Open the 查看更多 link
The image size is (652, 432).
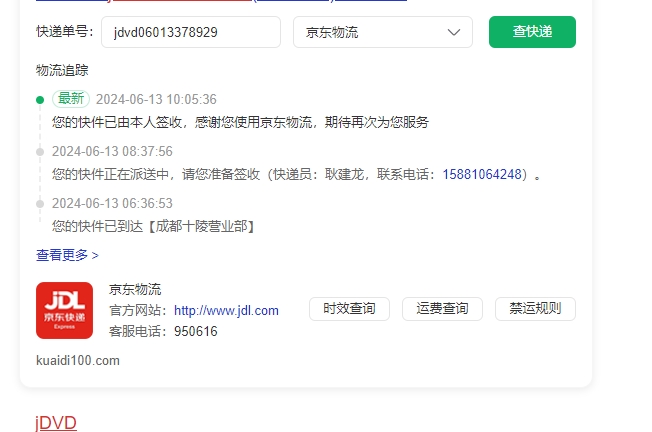tap(67, 255)
